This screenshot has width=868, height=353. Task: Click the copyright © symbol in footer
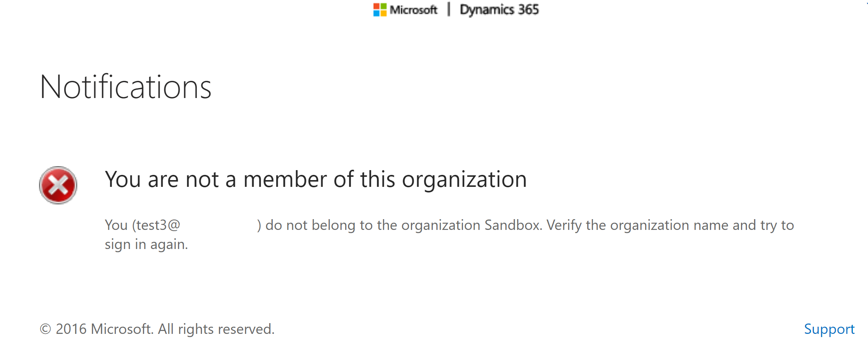45,329
